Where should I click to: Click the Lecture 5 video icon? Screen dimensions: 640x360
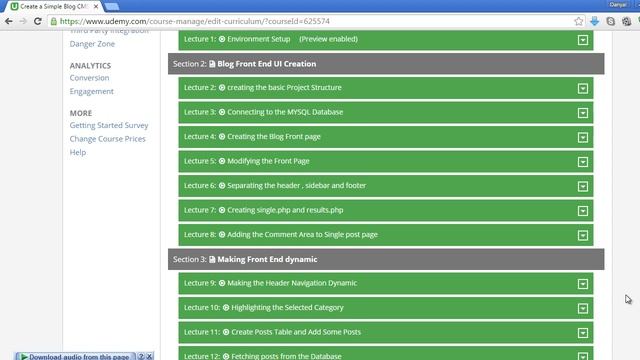coord(222,161)
